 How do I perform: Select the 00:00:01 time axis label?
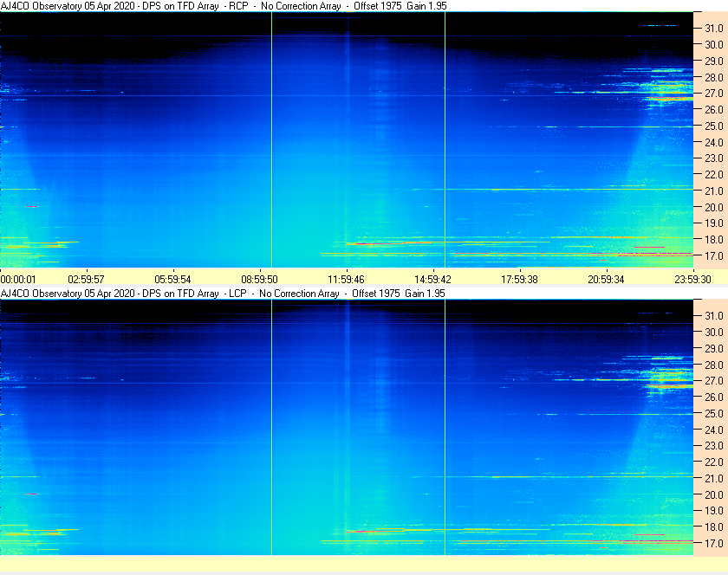[18, 280]
